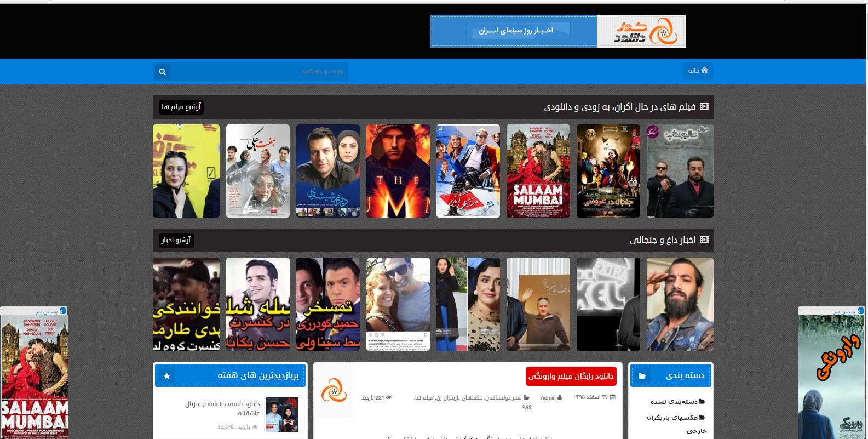Open the blue دو couple poster
The image size is (868, 439).
(x=328, y=171)
